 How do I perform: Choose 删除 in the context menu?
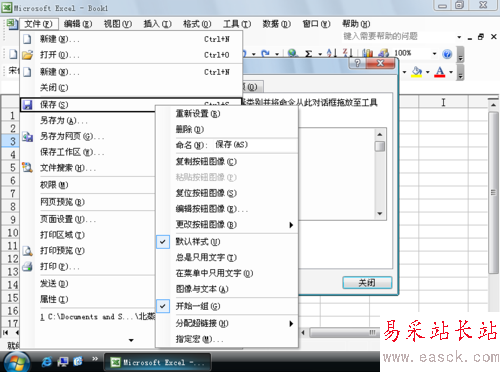coord(227,129)
